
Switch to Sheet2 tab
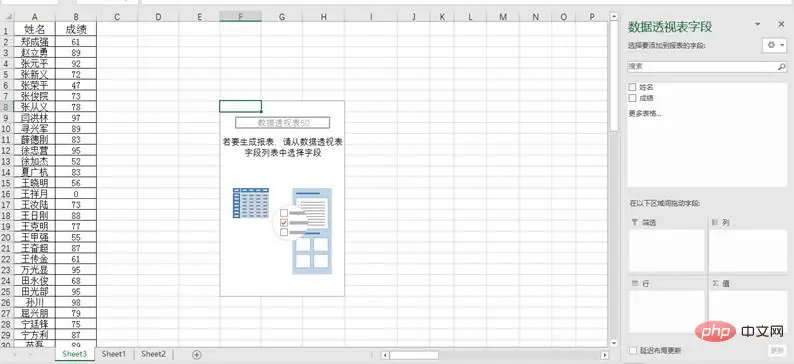[153, 354]
